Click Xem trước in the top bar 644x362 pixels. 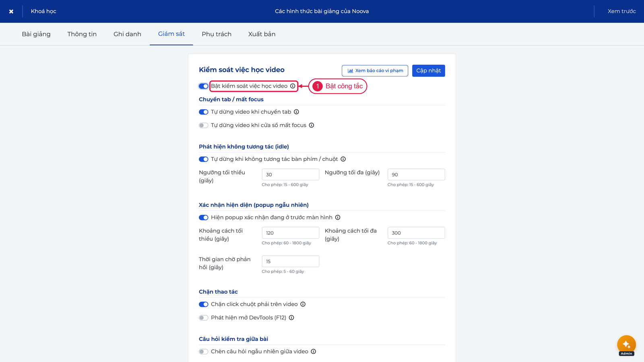621,11
